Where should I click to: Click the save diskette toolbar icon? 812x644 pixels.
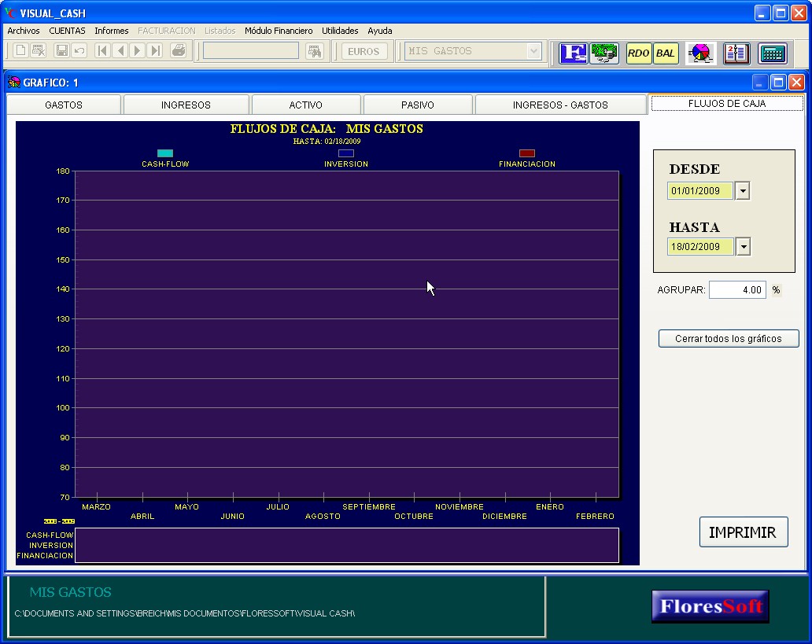coord(61,51)
